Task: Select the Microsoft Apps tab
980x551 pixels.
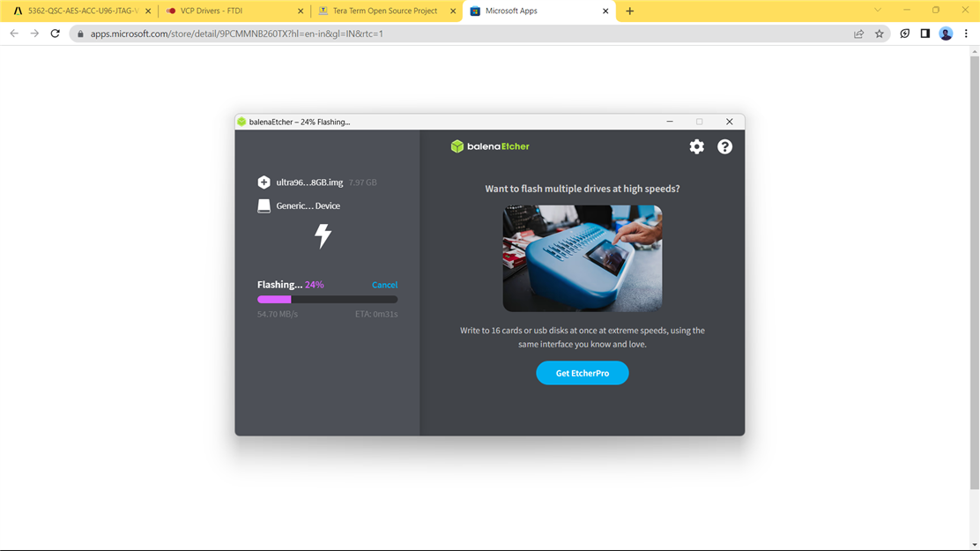Action: click(538, 11)
